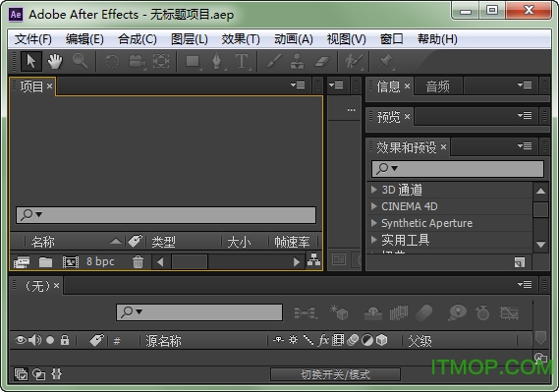Viewport: 559px width, 392px height.
Task: Open the 合成(C) menu
Action: tap(138, 39)
